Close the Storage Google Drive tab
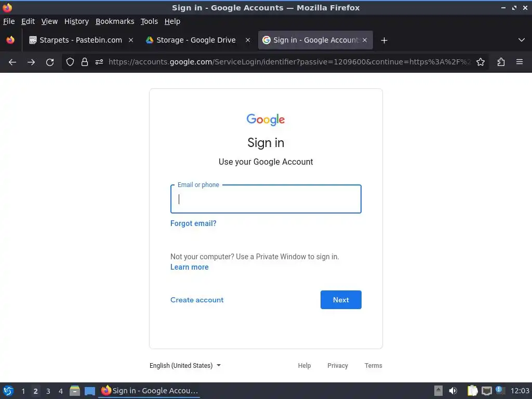 click(x=248, y=40)
